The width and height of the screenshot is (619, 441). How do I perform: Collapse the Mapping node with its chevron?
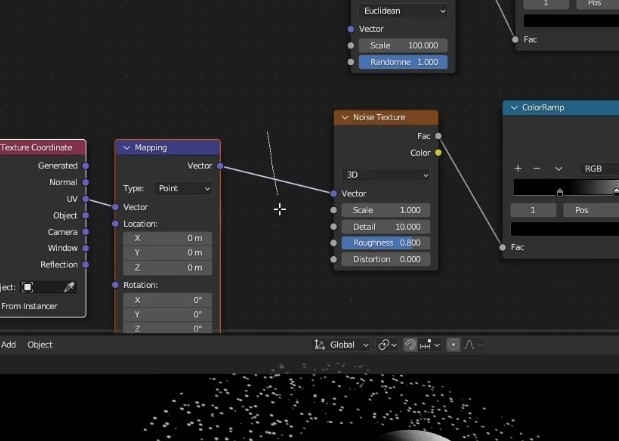(x=126, y=148)
